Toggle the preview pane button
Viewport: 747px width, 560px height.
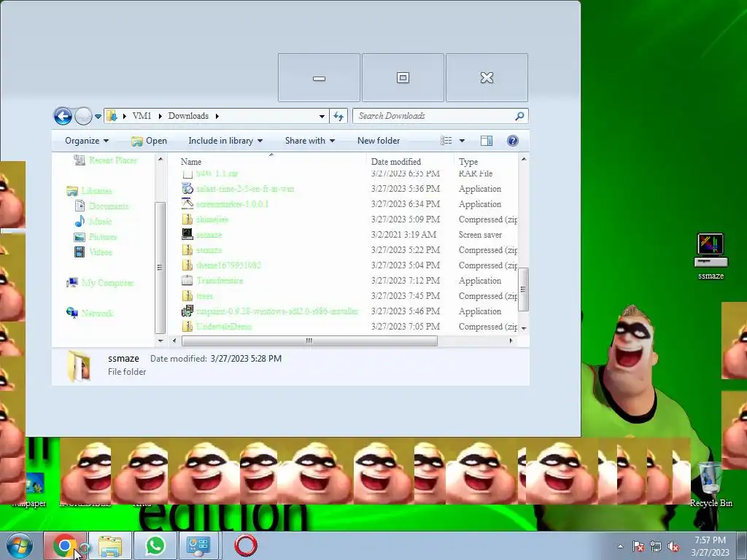click(x=487, y=141)
